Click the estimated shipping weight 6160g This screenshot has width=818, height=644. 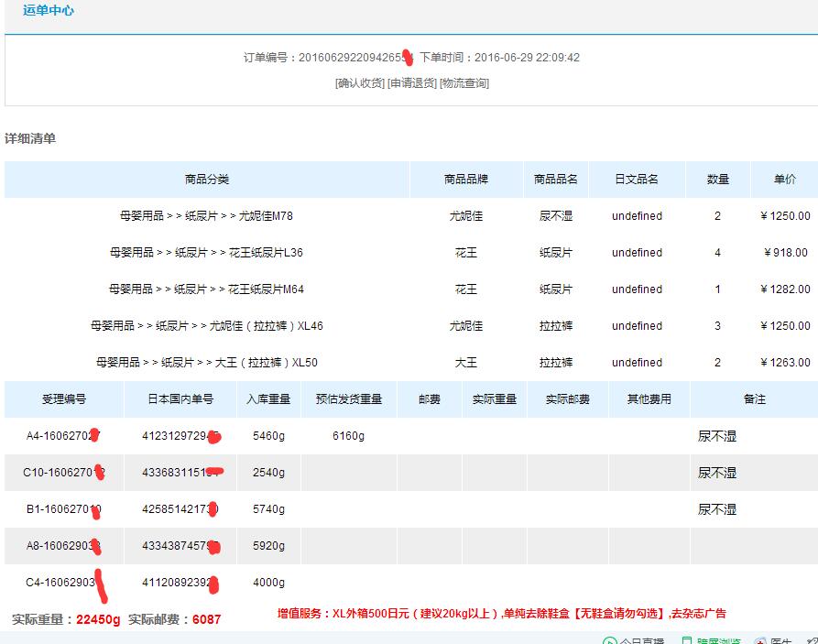[348, 436]
